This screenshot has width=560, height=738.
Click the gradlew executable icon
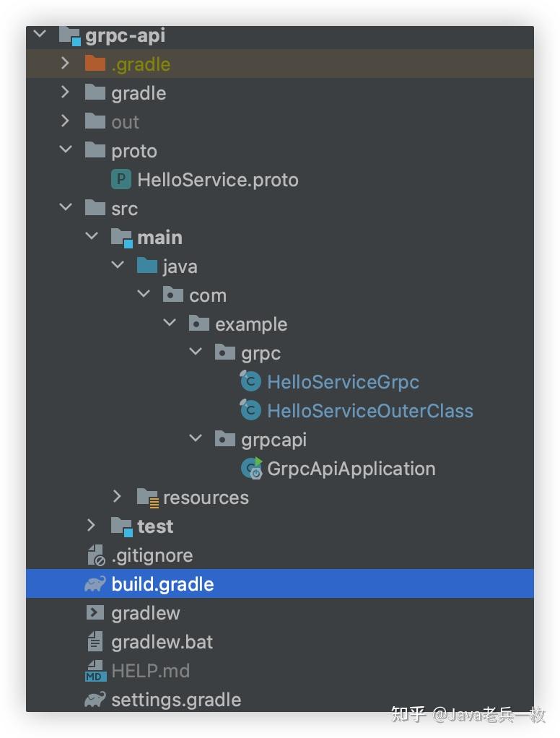[x=95, y=612]
